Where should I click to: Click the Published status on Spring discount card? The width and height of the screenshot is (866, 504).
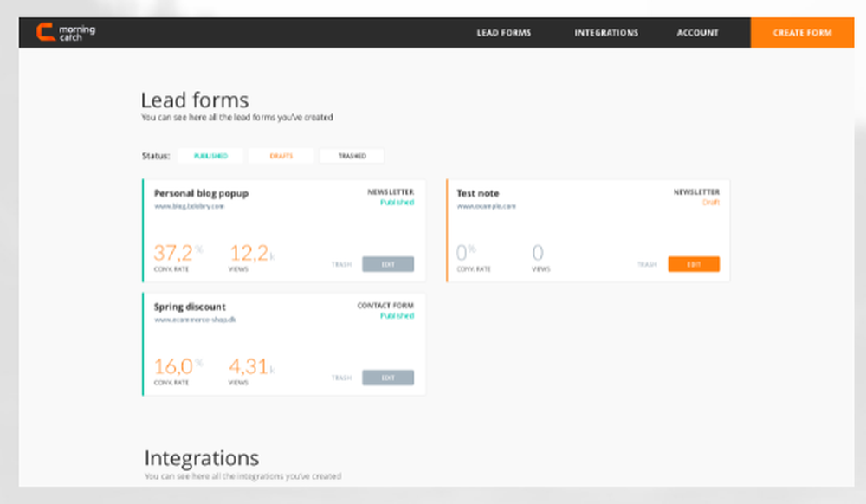[397, 316]
